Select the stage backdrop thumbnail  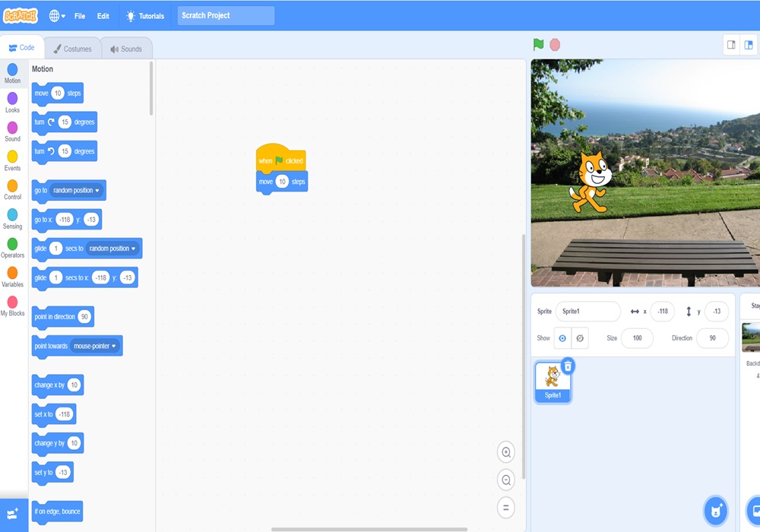click(x=751, y=337)
